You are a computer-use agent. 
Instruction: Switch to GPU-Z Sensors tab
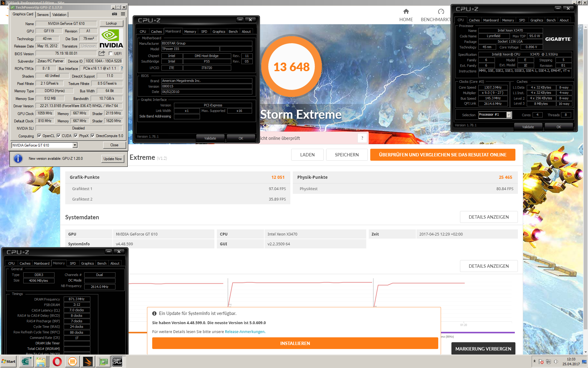point(43,14)
